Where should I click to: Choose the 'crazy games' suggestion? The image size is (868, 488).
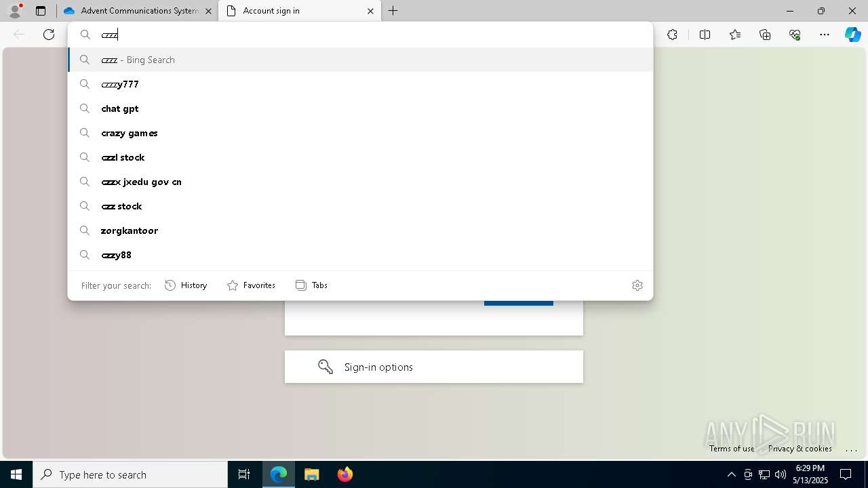[x=361, y=133]
